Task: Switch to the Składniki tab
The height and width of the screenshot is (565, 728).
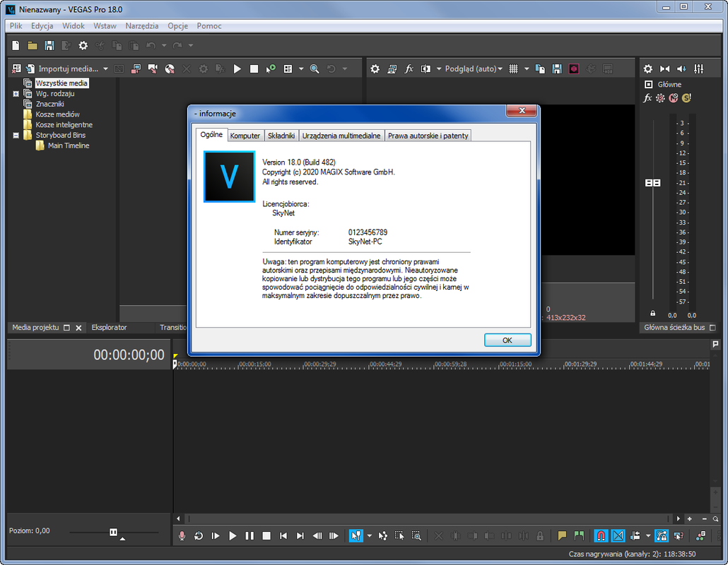Action: tap(281, 136)
